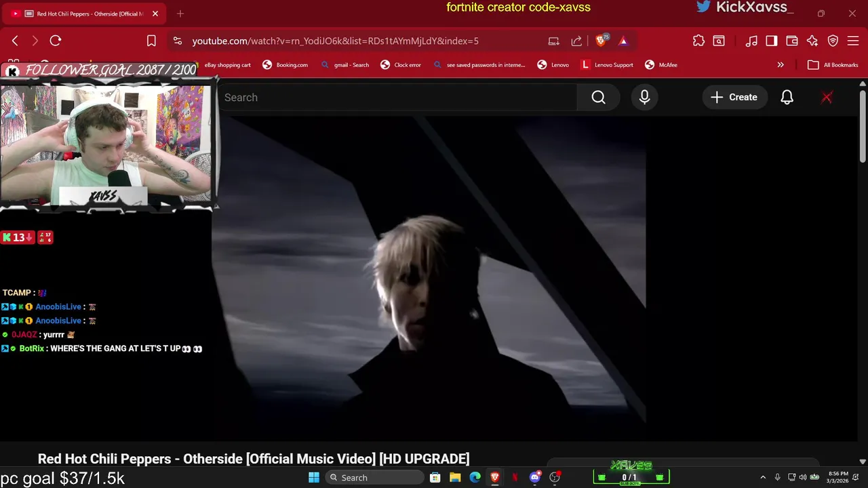Switch to Brave in the taskbar

tap(495, 477)
